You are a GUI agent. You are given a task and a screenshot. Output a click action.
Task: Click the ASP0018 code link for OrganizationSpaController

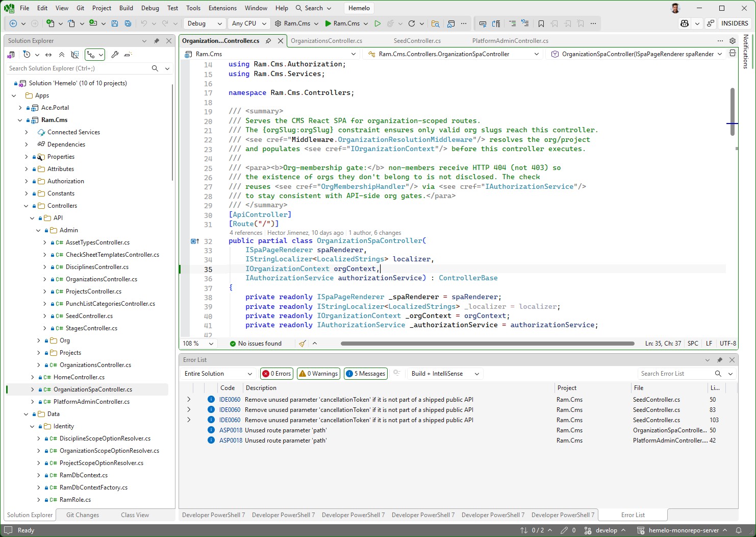[231, 430]
